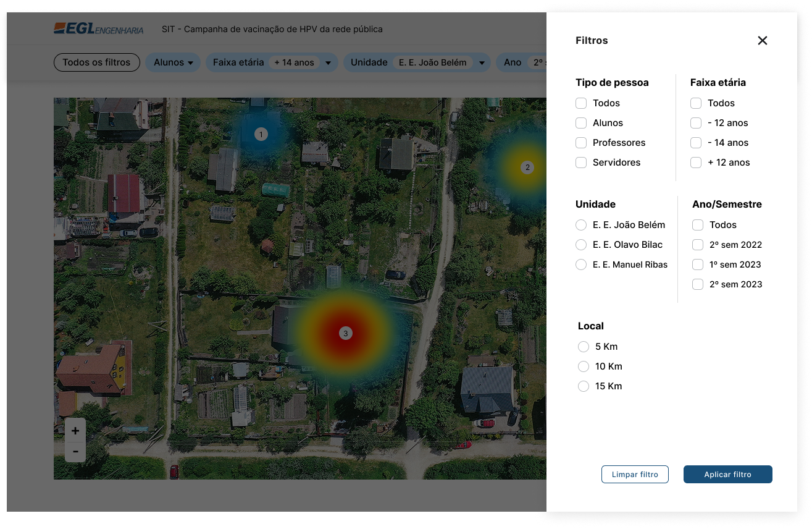
Task: Open the Todos os filtros chip
Action: pyautogui.click(x=97, y=62)
